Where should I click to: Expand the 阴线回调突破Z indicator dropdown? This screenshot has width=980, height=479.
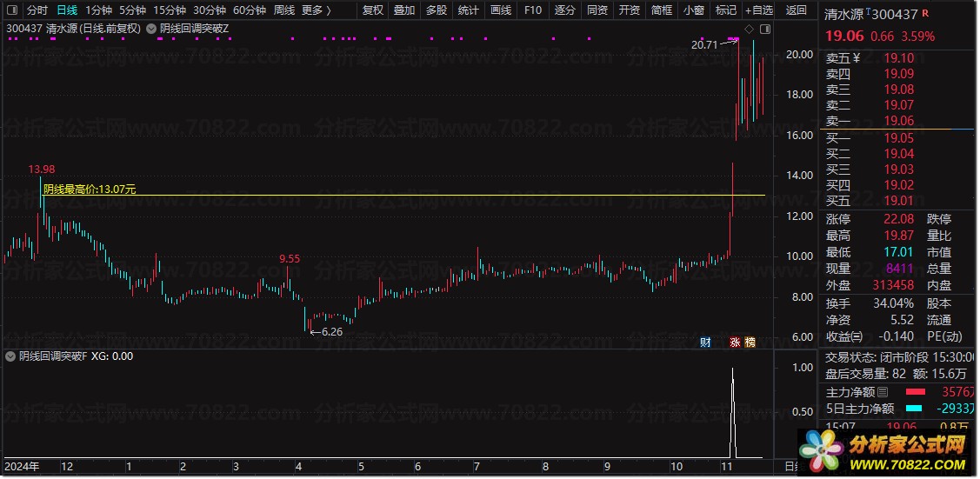152,29
